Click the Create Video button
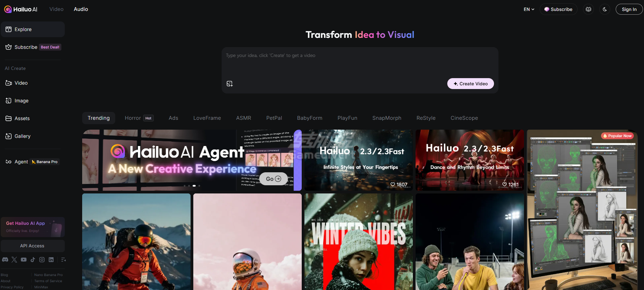644x290 pixels. 470,84
